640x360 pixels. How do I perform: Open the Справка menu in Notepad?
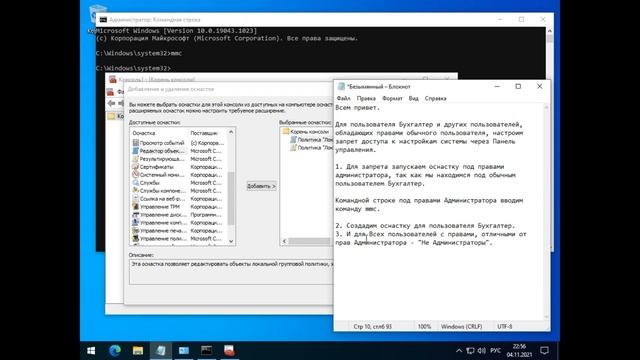tap(435, 98)
